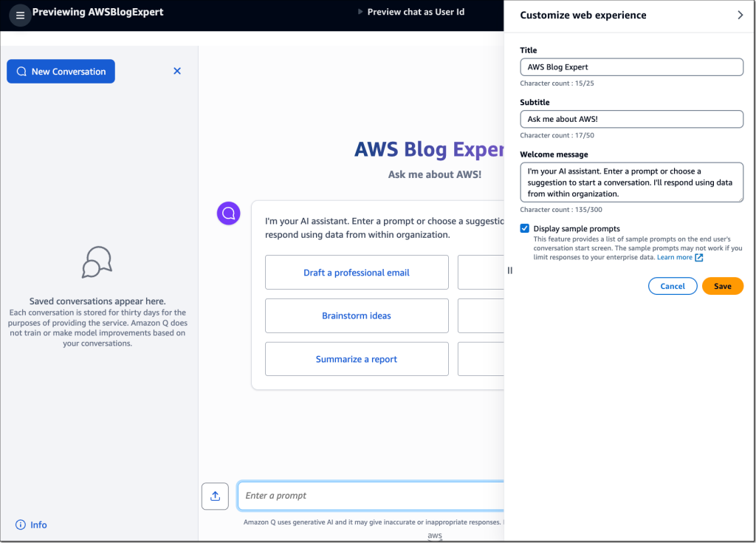
Task: Click the file attachment upload icon
Action: (x=215, y=496)
